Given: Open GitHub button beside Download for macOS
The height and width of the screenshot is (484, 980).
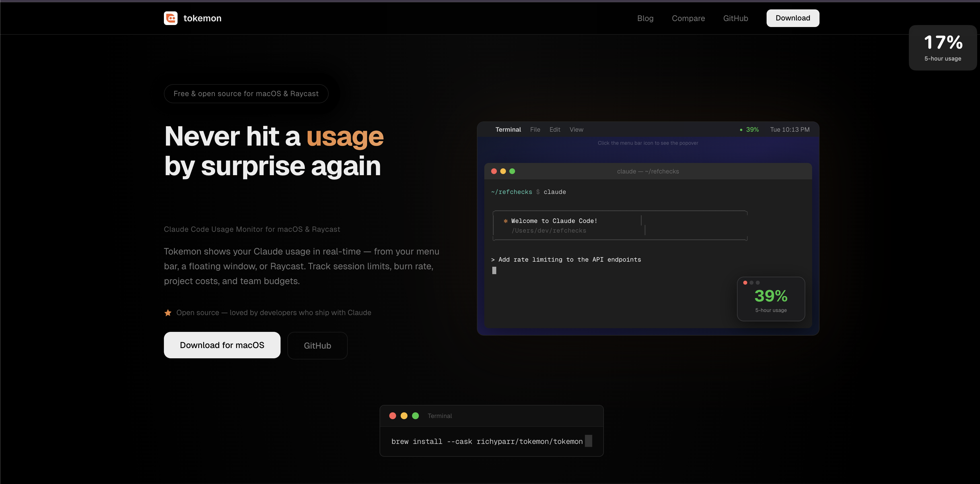Looking at the screenshot, I should point(317,346).
